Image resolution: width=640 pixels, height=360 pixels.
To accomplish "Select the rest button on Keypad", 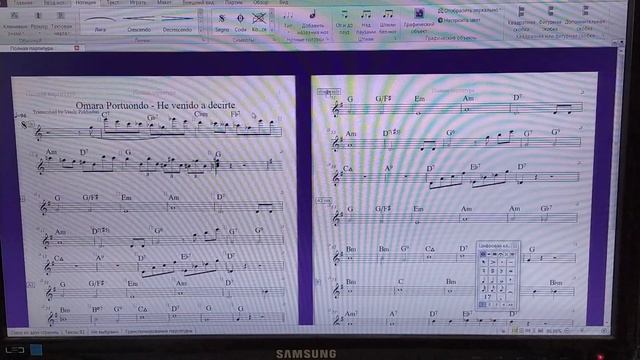I will 487,297.
